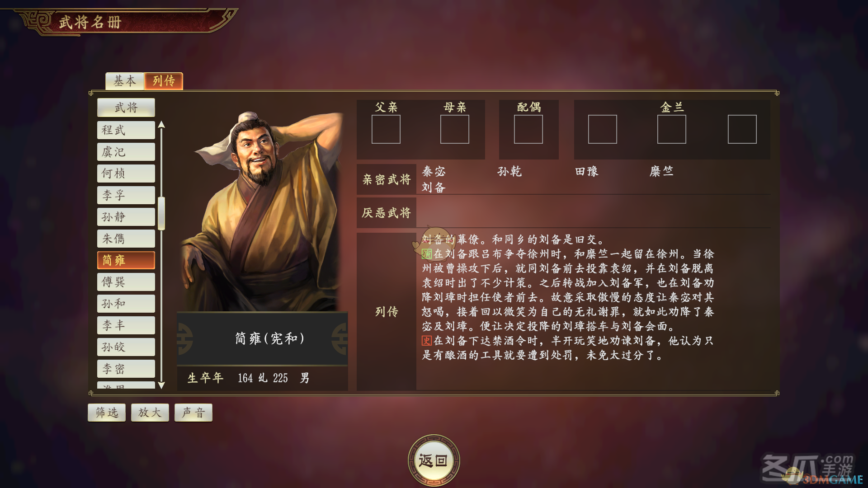
Task: Switch to the 基本 tab
Action: pyautogui.click(x=125, y=81)
